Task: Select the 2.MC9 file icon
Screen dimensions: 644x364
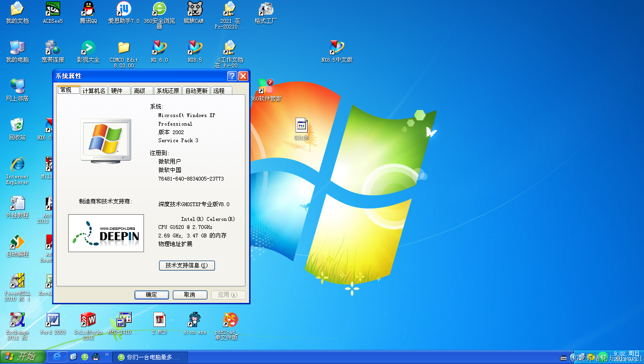Action: point(159,324)
